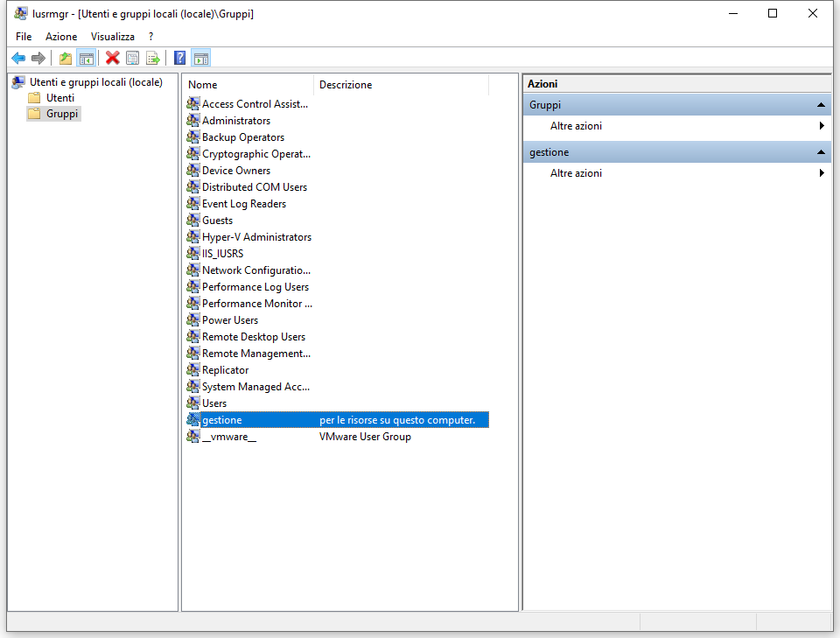Click the VMware User Group description

pos(365,436)
